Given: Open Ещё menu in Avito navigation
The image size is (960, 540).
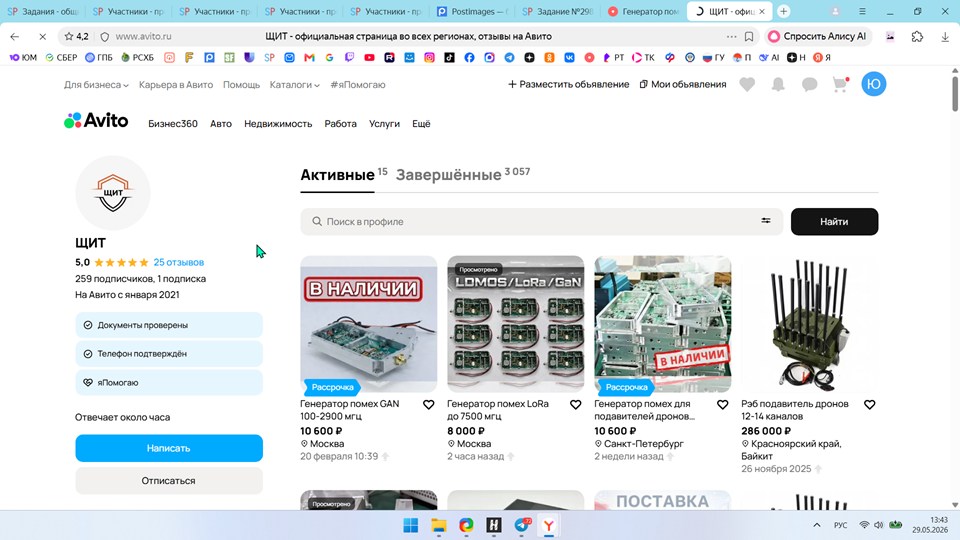Looking at the screenshot, I should [421, 124].
